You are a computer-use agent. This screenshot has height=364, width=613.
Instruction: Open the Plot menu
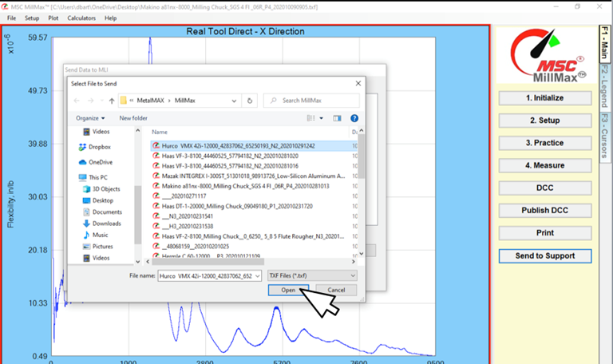pyautogui.click(x=53, y=18)
